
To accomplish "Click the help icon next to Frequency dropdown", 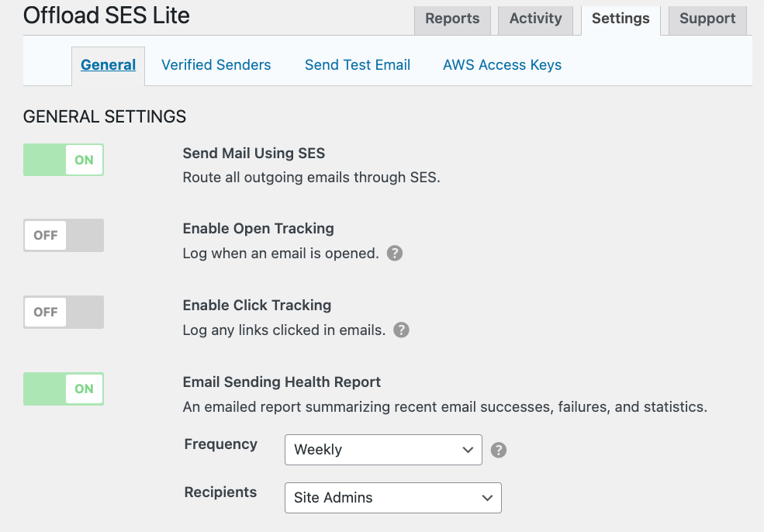I will point(499,450).
